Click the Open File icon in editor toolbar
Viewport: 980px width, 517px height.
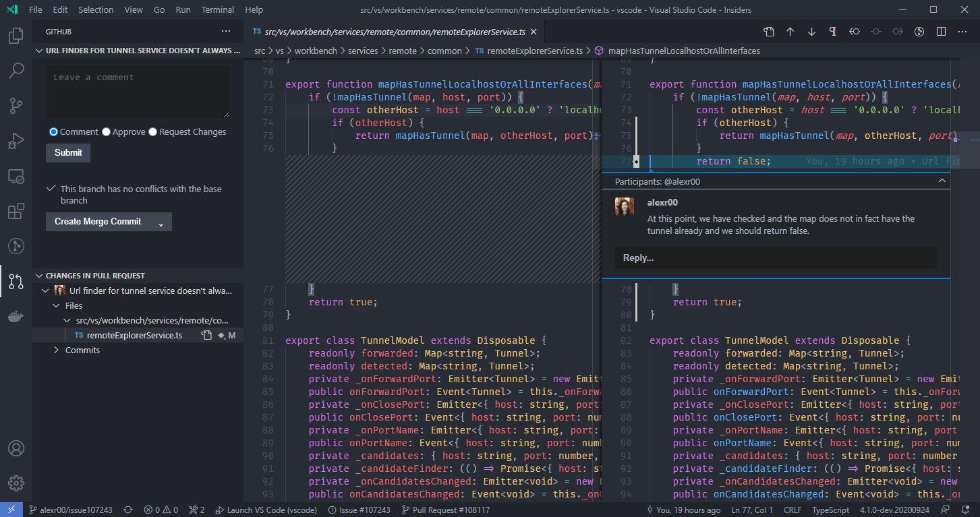click(x=769, y=32)
